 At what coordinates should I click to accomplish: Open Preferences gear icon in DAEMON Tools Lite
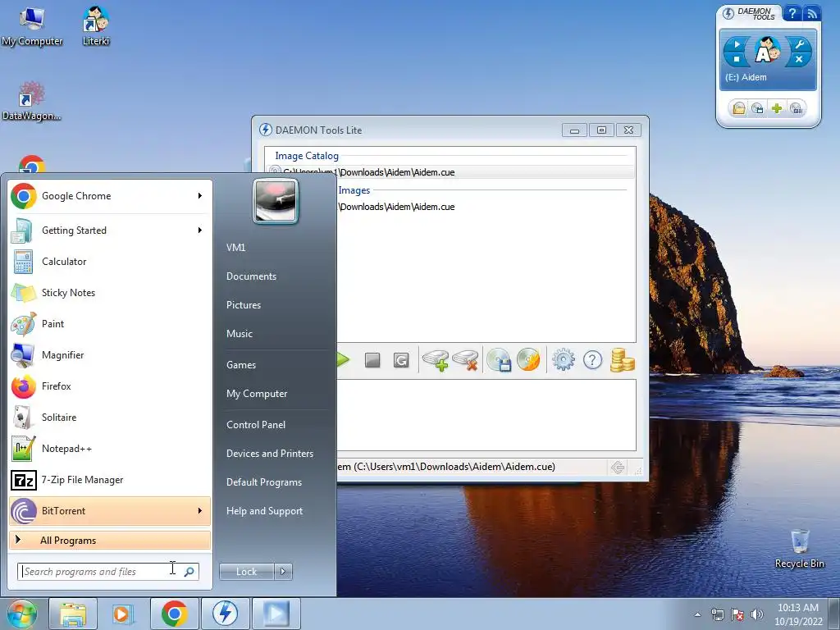(564, 360)
